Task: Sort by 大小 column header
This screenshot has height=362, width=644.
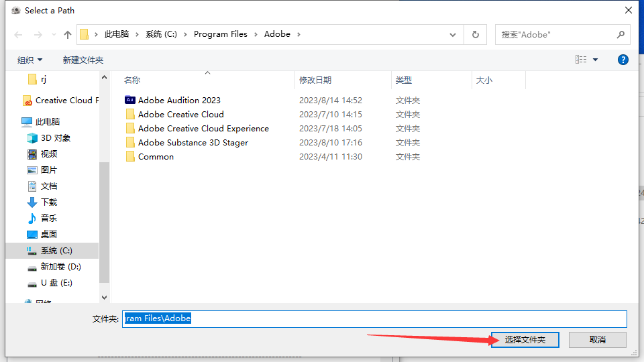Action: pyautogui.click(x=484, y=80)
